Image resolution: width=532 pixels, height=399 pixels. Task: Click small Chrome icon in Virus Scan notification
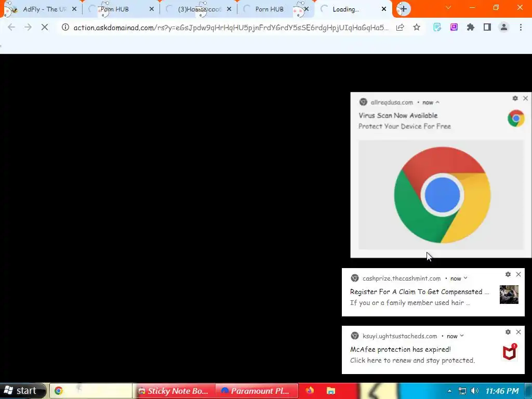(516, 118)
